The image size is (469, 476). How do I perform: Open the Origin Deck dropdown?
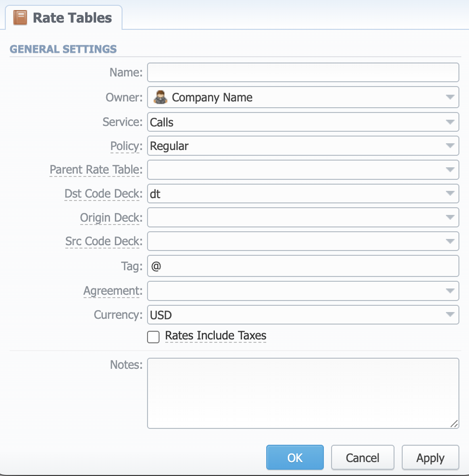[x=450, y=217]
